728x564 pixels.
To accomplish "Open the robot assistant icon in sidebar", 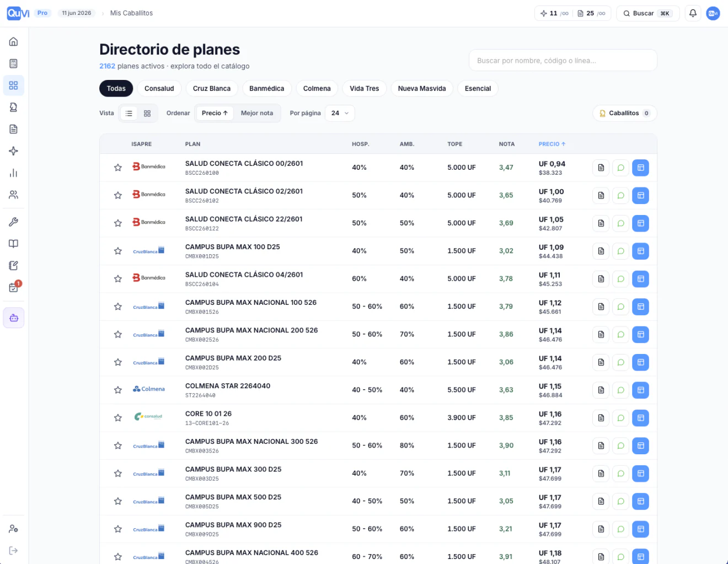I will 13,318.
